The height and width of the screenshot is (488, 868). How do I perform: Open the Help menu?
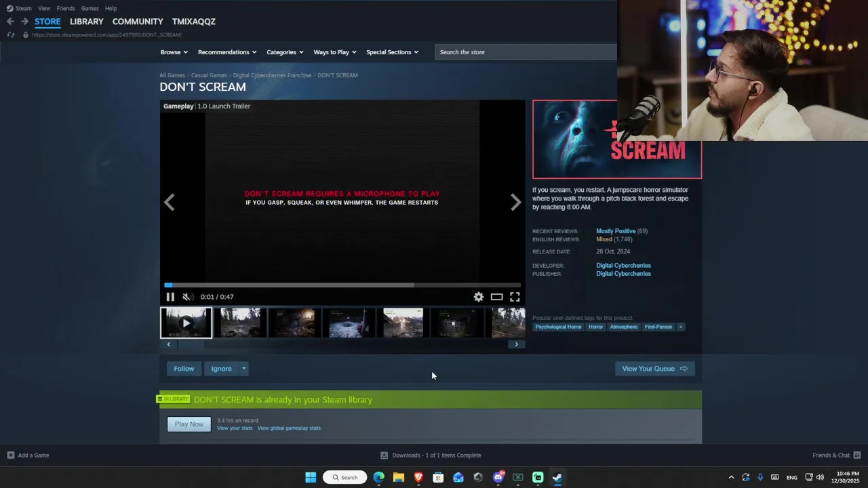coord(111,8)
